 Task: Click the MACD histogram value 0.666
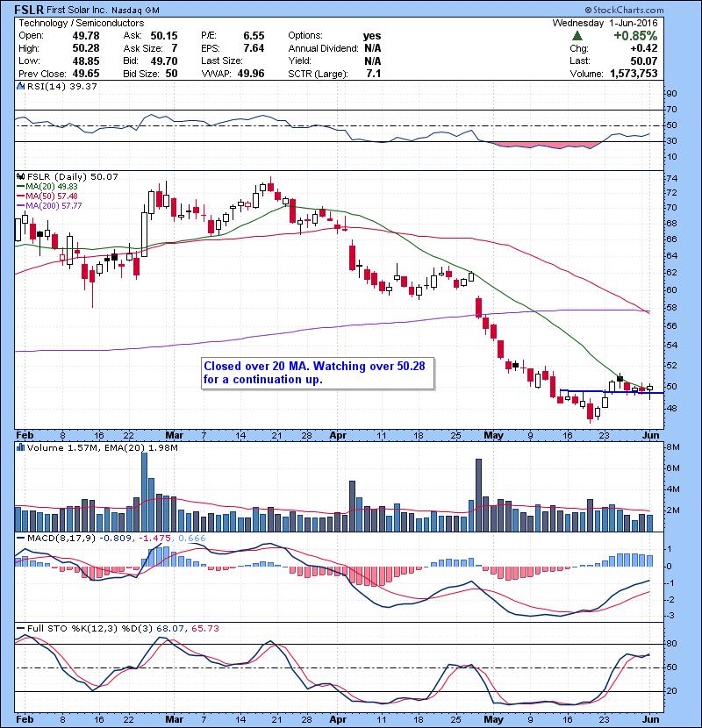192,539
